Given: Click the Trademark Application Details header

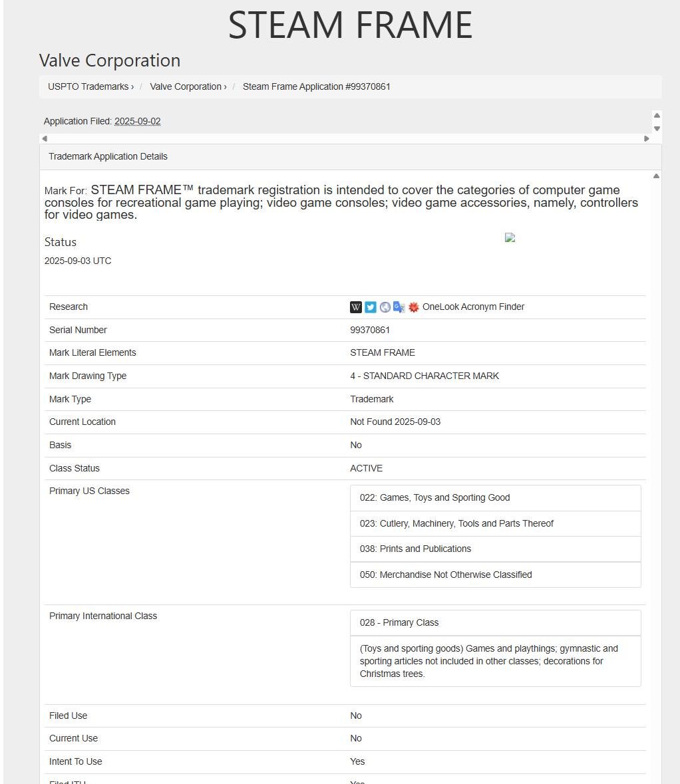Looking at the screenshot, I should tap(350, 156).
